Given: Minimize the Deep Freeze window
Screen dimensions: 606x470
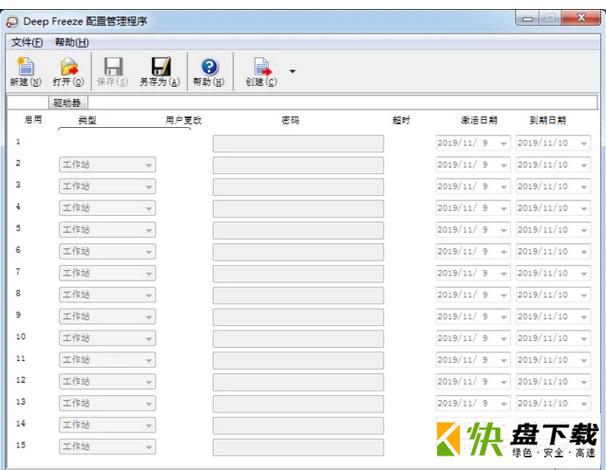Looking at the screenshot, I should point(528,18).
